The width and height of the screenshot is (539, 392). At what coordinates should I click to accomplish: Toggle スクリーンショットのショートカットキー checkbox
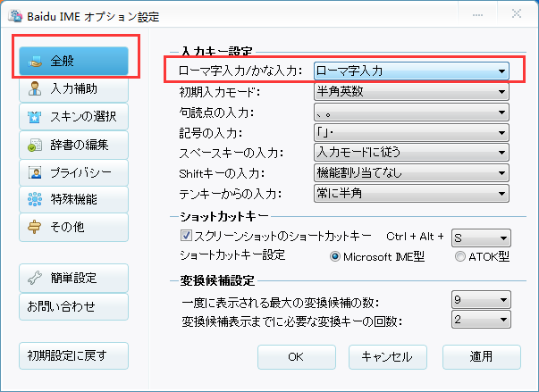click(x=187, y=237)
